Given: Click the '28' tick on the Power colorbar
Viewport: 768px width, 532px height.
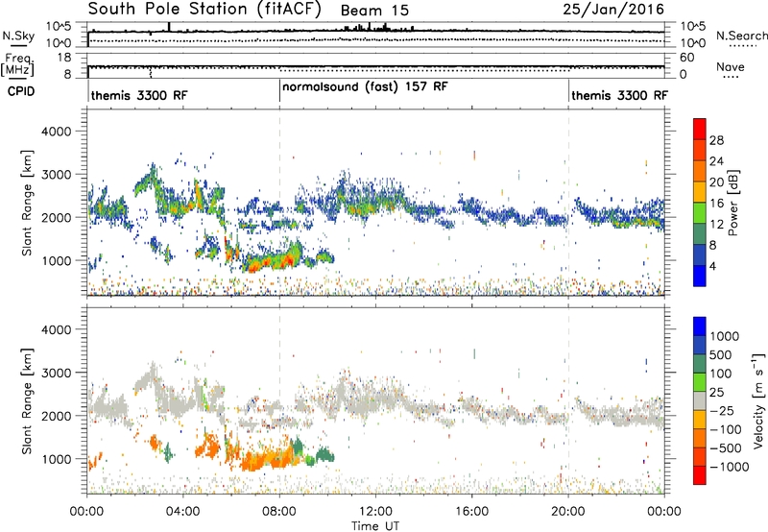Looking at the screenshot, I should (x=716, y=140).
